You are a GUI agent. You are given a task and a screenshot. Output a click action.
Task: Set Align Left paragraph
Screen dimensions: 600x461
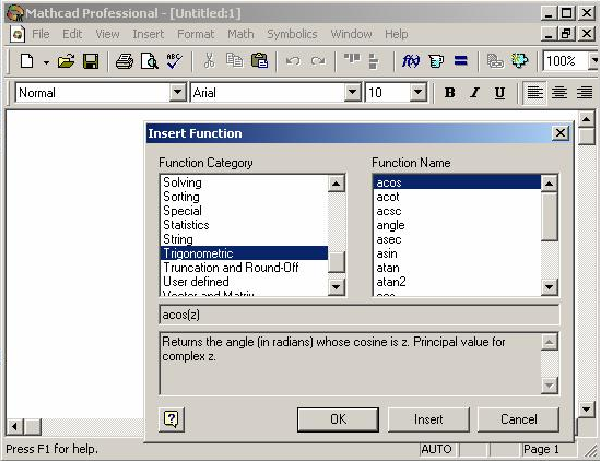535,92
